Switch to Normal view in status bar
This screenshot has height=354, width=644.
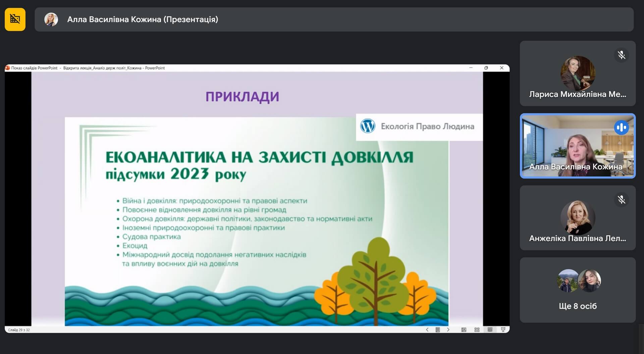coord(464,330)
